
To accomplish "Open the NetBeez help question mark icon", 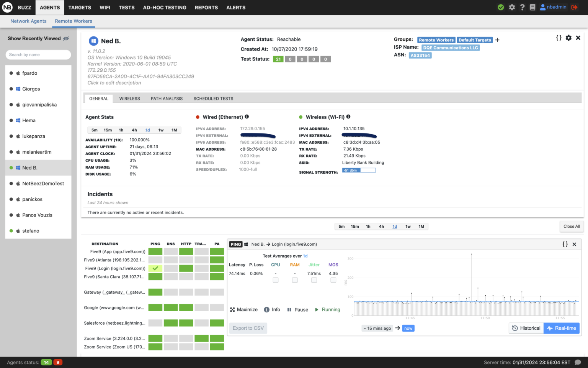I will (x=522, y=7).
